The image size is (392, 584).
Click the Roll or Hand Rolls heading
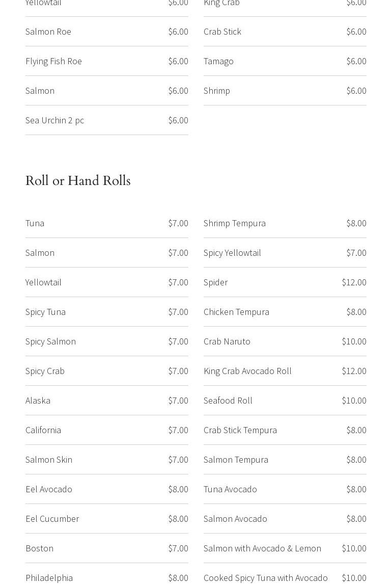coord(78,180)
